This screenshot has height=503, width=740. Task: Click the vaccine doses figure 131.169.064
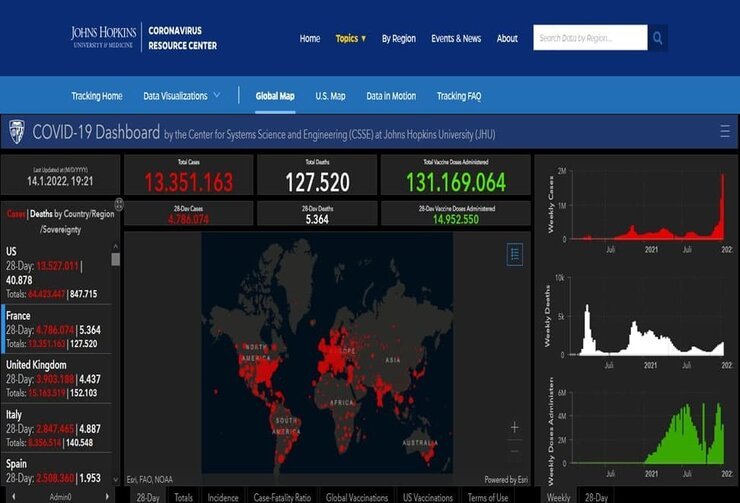[456, 183]
